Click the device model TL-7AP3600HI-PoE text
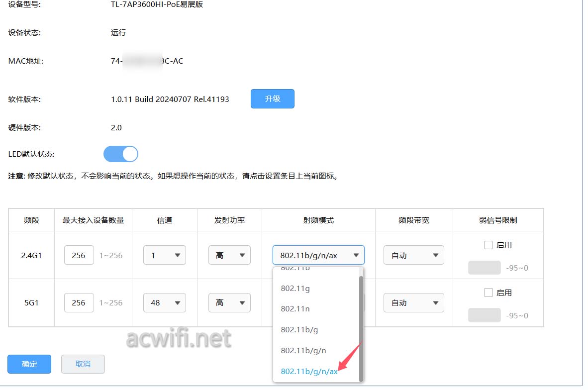 point(157,4)
